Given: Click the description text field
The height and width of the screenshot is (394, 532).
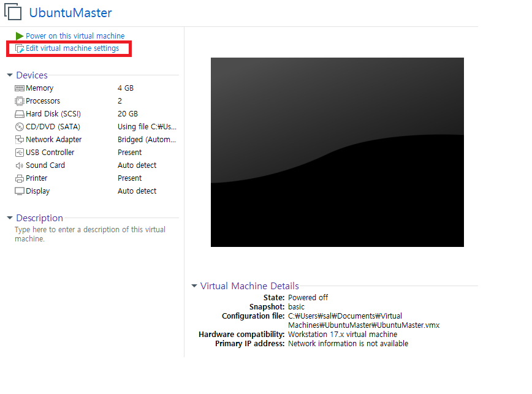Looking at the screenshot, I should click(90, 234).
